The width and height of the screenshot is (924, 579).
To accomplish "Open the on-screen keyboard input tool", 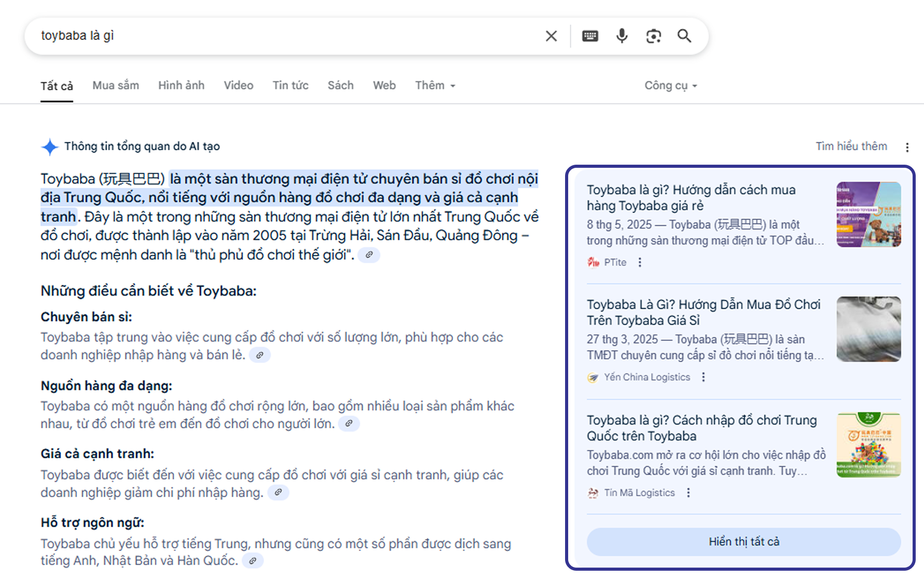I will [x=590, y=36].
